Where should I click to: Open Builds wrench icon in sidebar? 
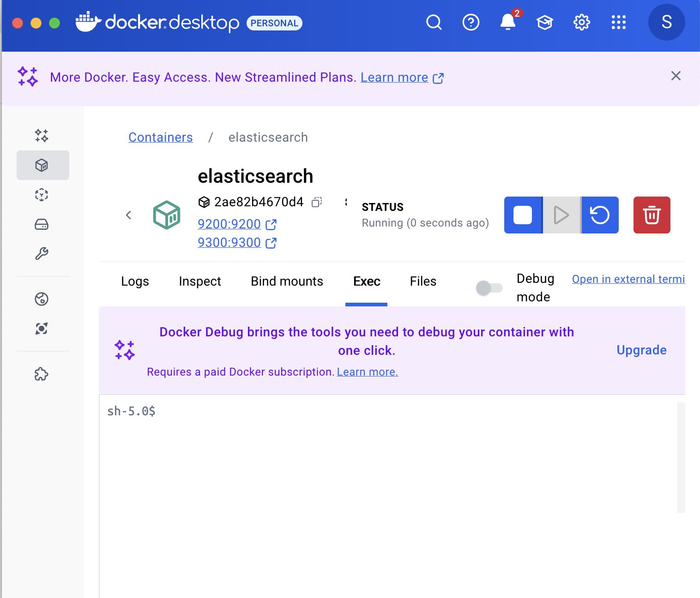point(42,254)
